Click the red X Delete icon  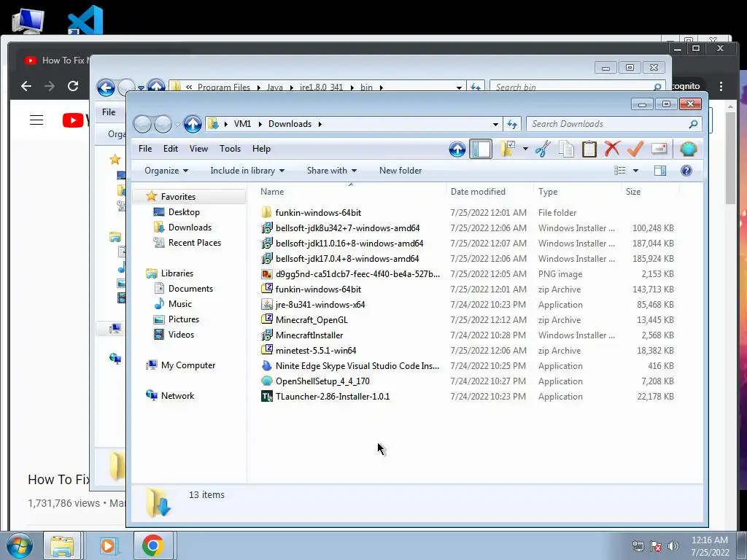coord(612,149)
